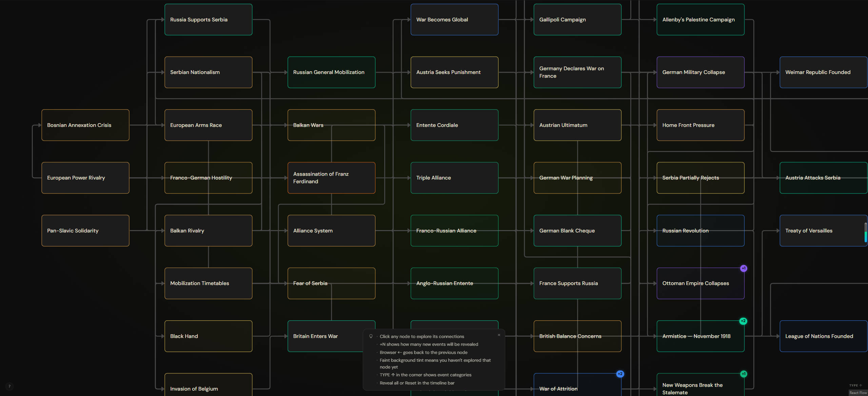Image resolution: width=868 pixels, height=396 pixels.
Task: Click the vertical scrollbar thumb at right edge
Action: 866,232
